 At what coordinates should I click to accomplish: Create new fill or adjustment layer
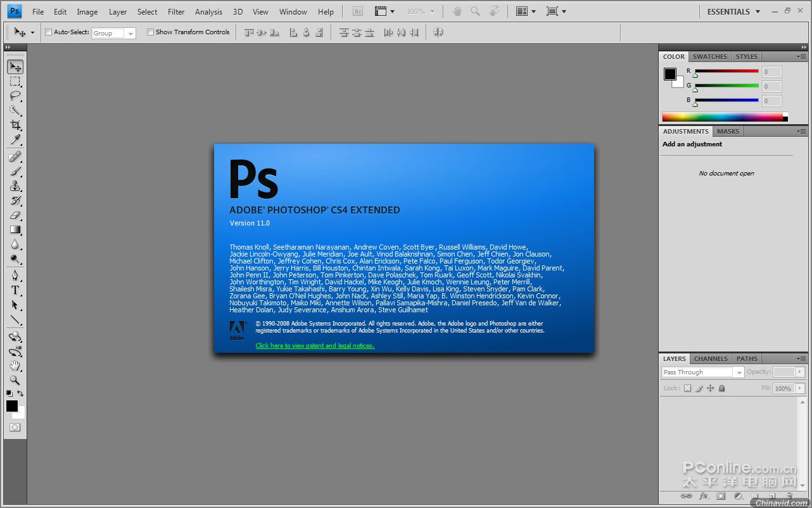tap(737, 496)
